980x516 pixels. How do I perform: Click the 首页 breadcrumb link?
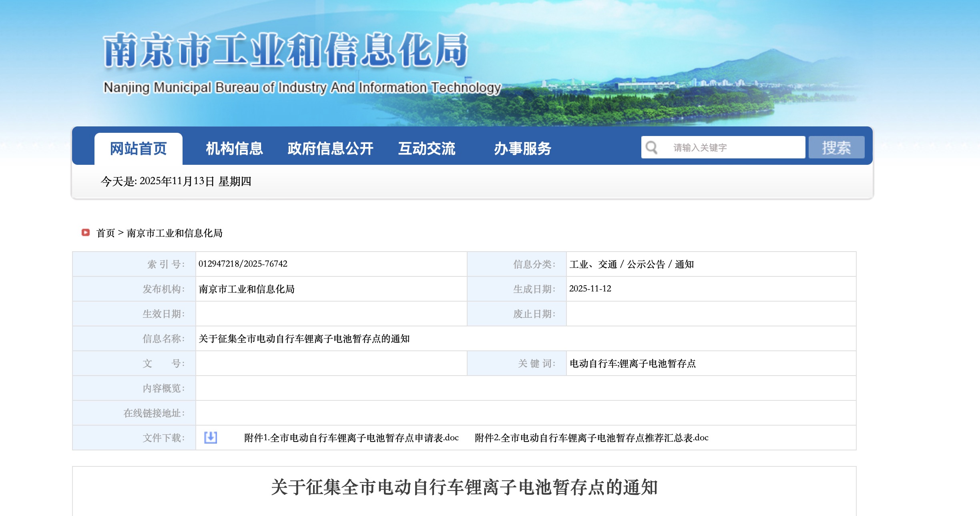[105, 233]
